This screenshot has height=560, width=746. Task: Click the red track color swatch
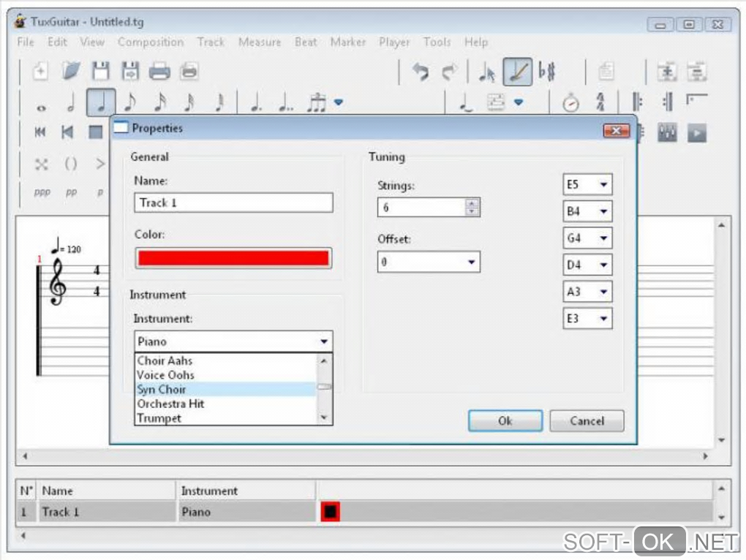coord(233,258)
